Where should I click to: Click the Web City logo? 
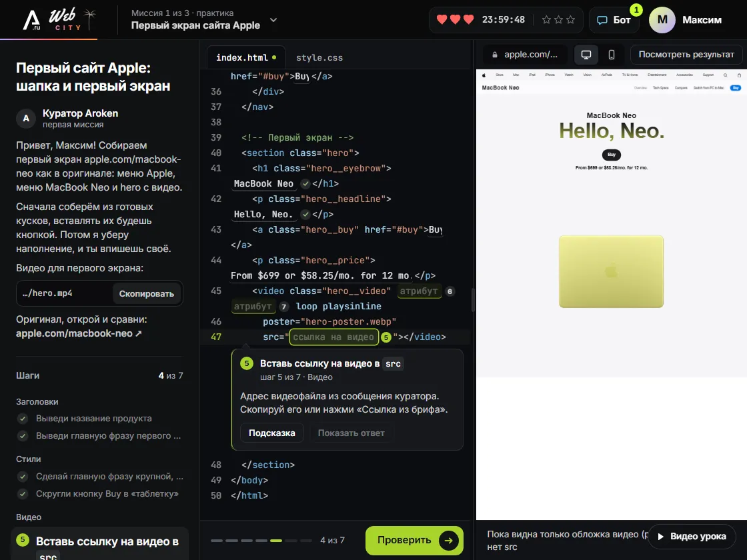pos(60,19)
